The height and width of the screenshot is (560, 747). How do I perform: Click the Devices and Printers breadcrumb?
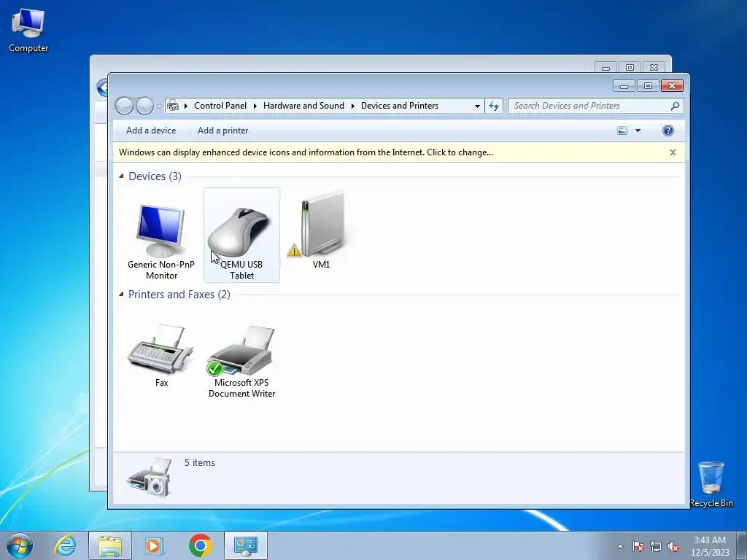400,106
